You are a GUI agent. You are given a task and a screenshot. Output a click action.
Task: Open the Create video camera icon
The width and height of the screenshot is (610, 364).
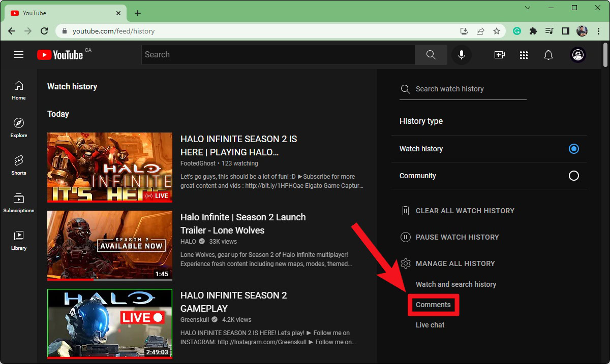click(x=499, y=55)
